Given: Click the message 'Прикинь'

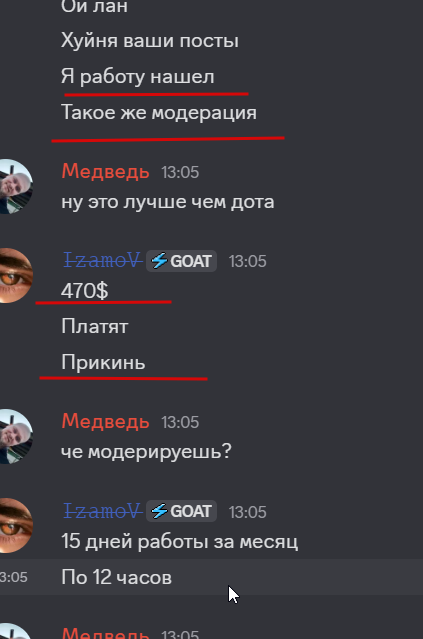Looking at the screenshot, I should tap(103, 362).
